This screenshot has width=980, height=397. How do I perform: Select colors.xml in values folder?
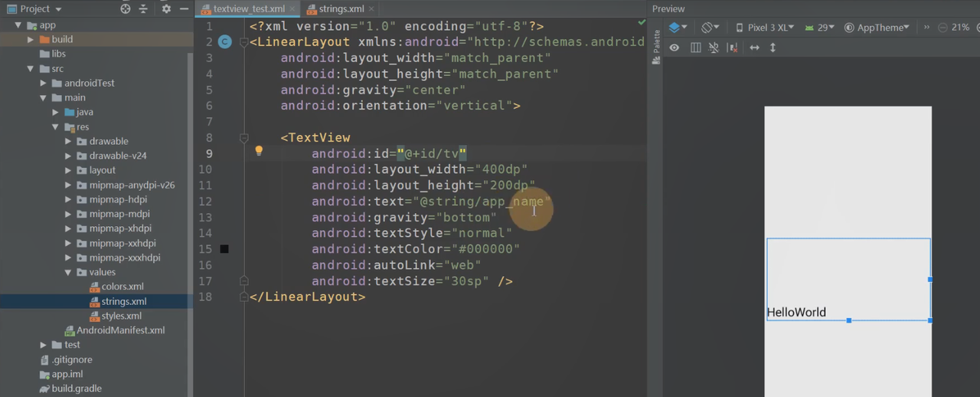[122, 287]
